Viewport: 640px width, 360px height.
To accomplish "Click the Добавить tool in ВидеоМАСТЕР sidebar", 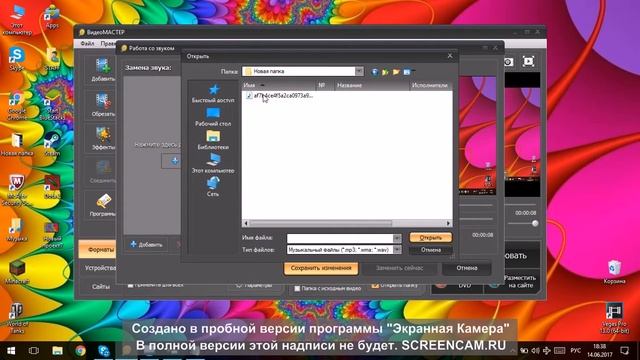I will pos(102,70).
